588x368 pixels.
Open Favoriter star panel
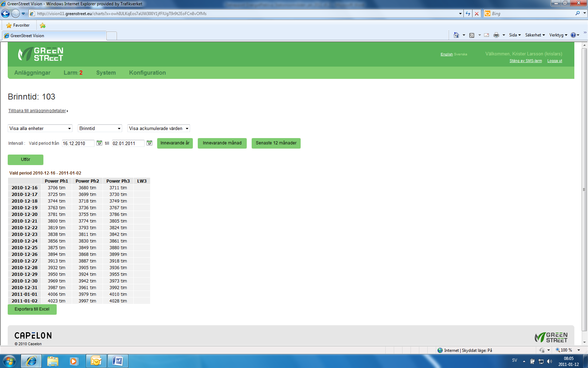pyautogui.click(x=18, y=25)
